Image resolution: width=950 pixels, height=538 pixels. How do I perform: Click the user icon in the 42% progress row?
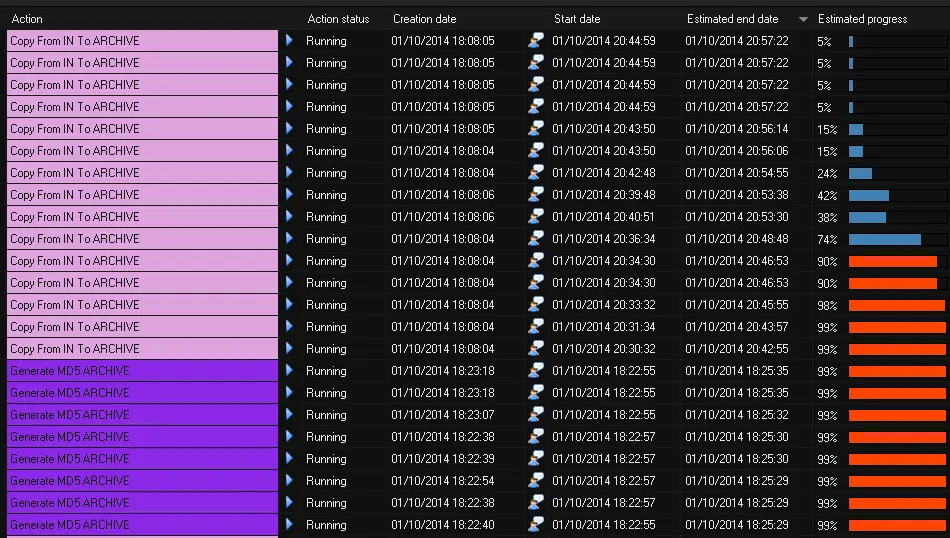536,195
